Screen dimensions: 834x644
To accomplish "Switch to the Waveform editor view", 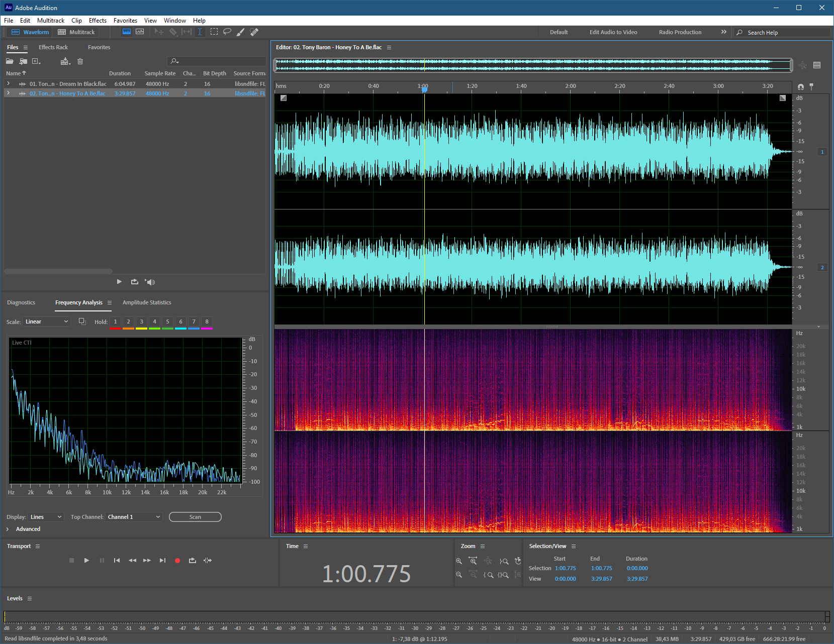I will click(30, 32).
